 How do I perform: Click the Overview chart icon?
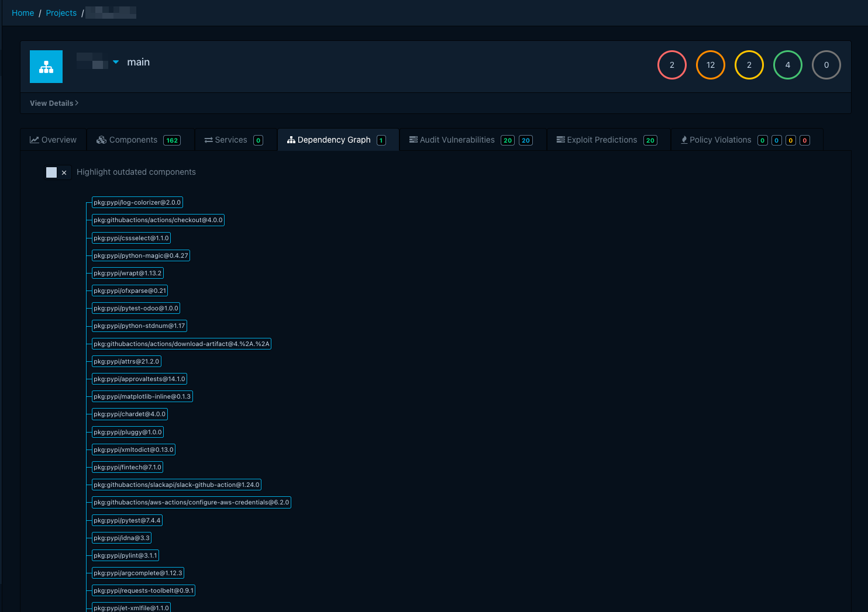[35, 140]
